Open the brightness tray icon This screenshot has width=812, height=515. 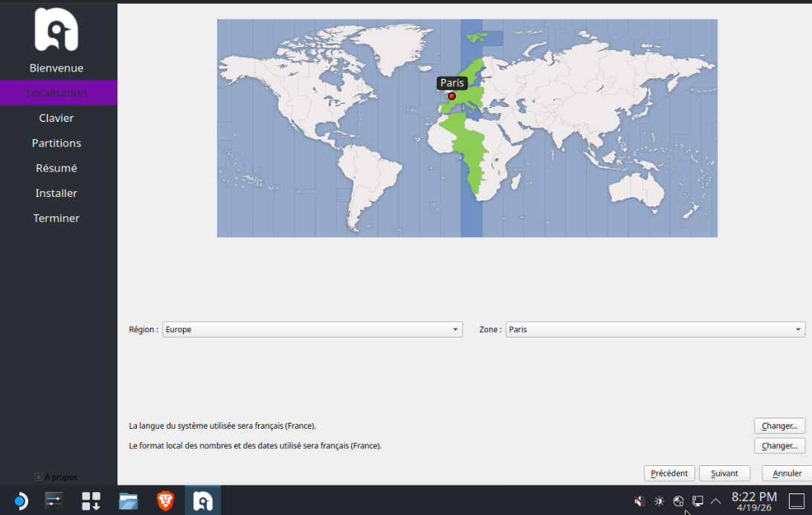click(x=659, y=502)
